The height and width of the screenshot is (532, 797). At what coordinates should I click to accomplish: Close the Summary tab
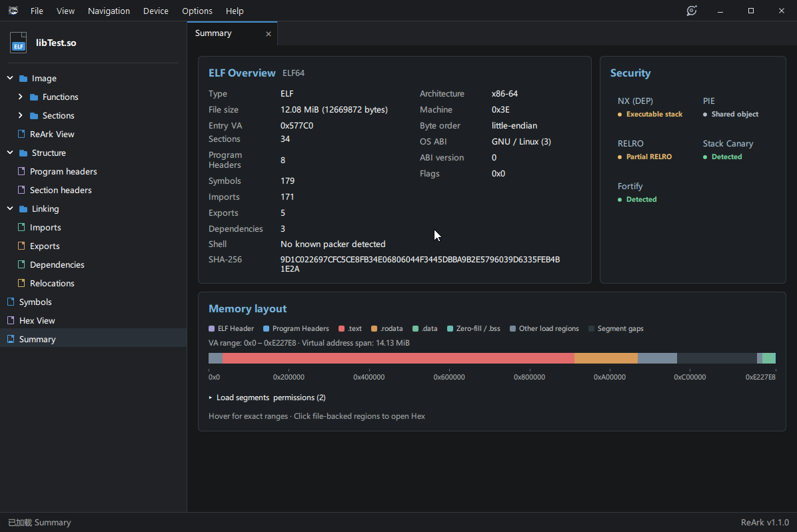[269, 34]
